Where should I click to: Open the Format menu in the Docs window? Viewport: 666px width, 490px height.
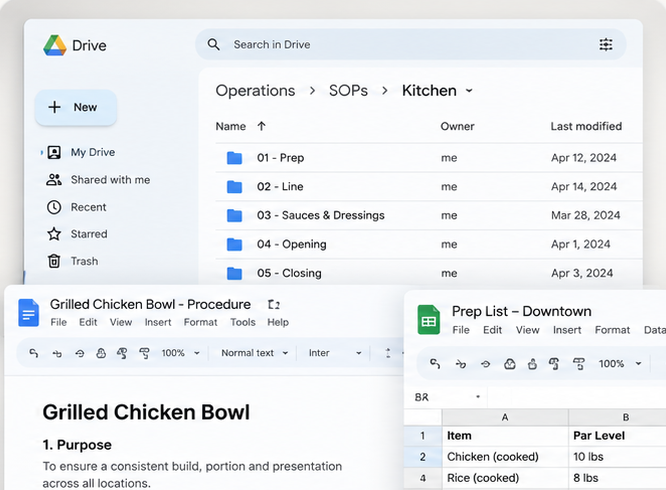click(200, 322)
